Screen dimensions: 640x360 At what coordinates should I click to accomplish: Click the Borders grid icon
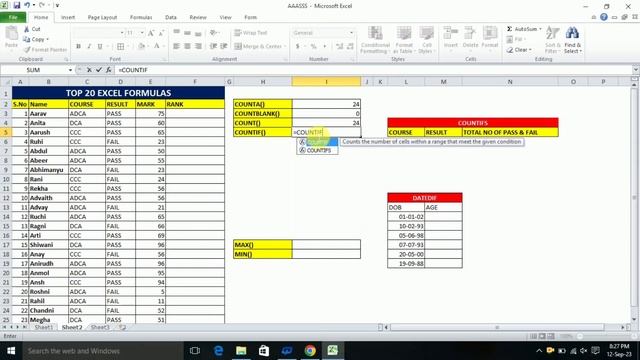(120, 47)
